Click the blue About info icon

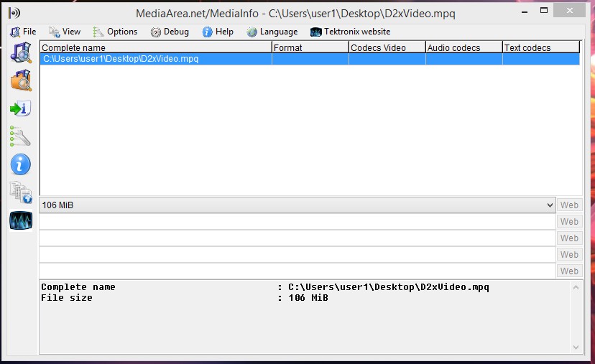tap(21, 164)
